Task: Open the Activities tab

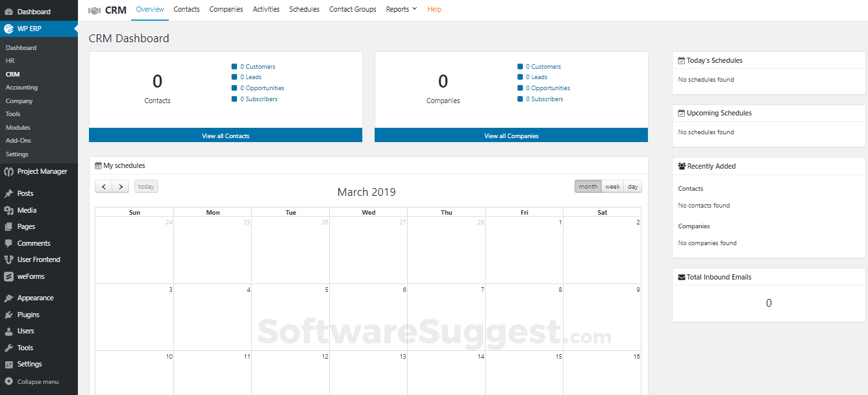Action: (266, 9)
